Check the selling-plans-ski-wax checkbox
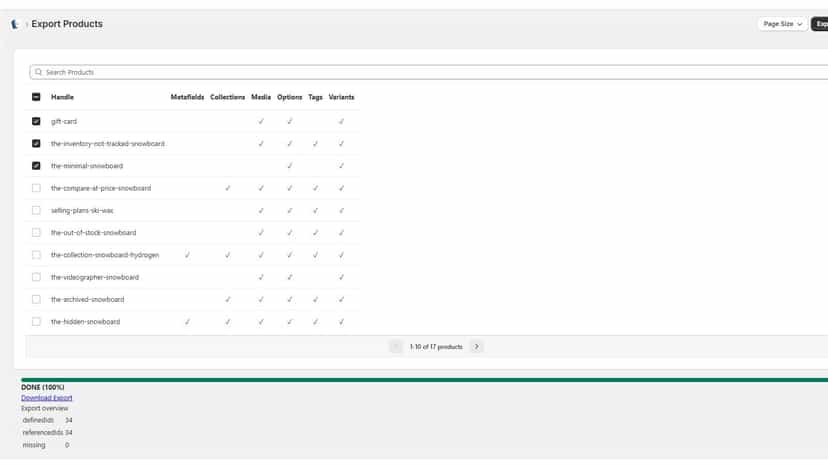828x466 pixels. pos(36,210)
